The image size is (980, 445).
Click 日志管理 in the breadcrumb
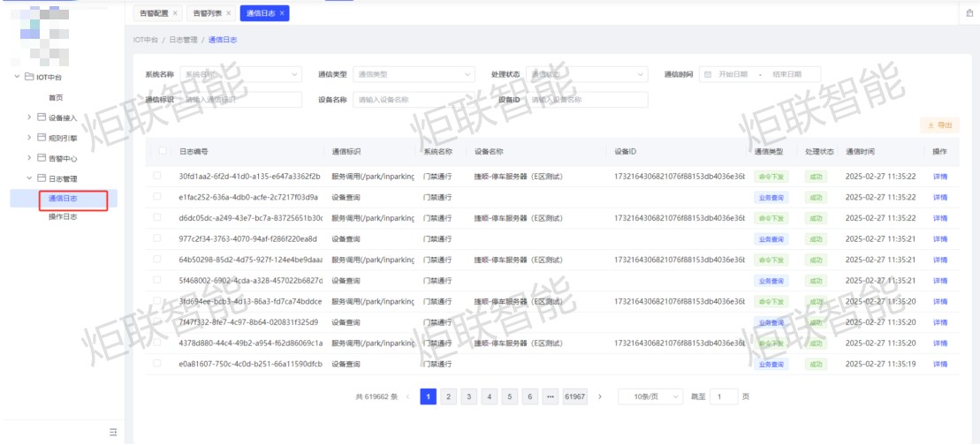(183, 40)
